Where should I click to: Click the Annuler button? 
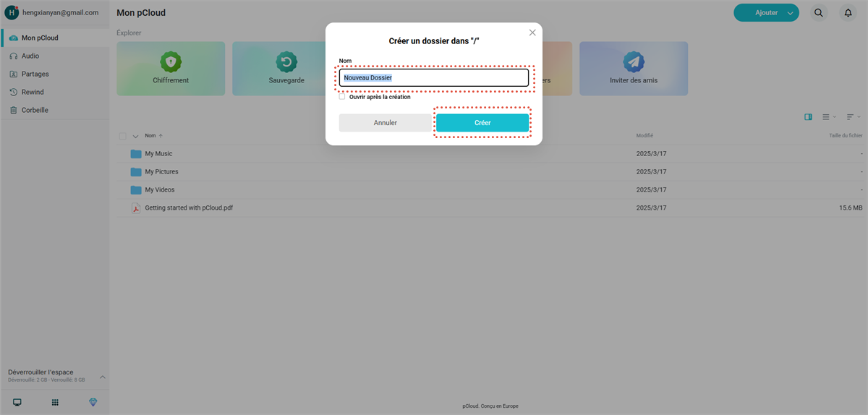tap(386, 123)
